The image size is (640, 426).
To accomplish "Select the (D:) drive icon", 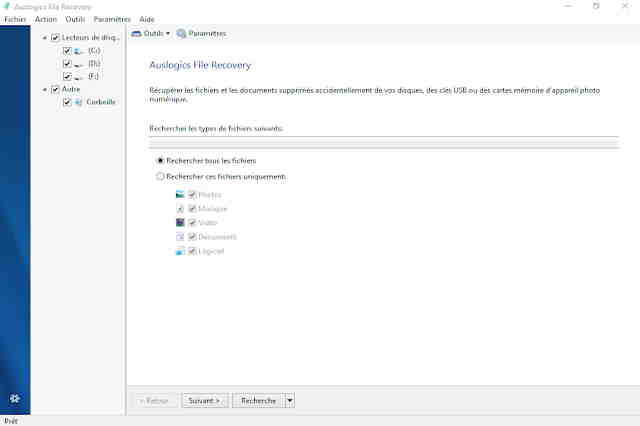I will (x=79, y=64).
